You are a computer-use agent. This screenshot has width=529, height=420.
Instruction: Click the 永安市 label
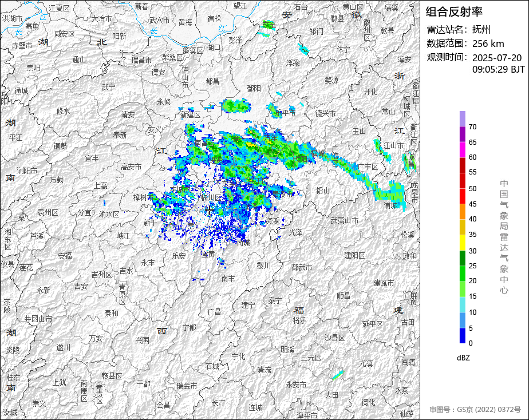(x=296, y=385)
